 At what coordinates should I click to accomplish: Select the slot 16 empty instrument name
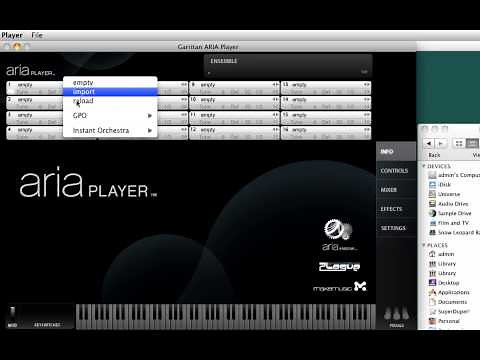299,130
